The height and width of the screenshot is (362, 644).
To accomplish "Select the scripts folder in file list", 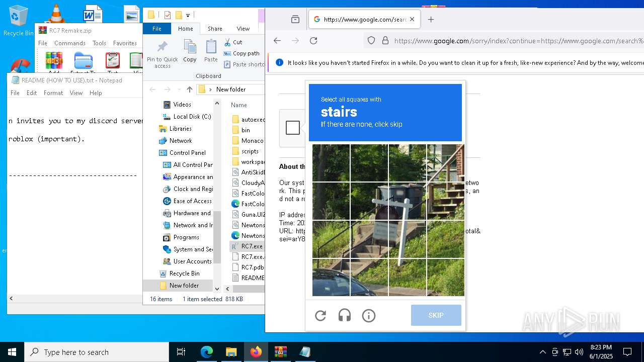I will pos(250,151).
